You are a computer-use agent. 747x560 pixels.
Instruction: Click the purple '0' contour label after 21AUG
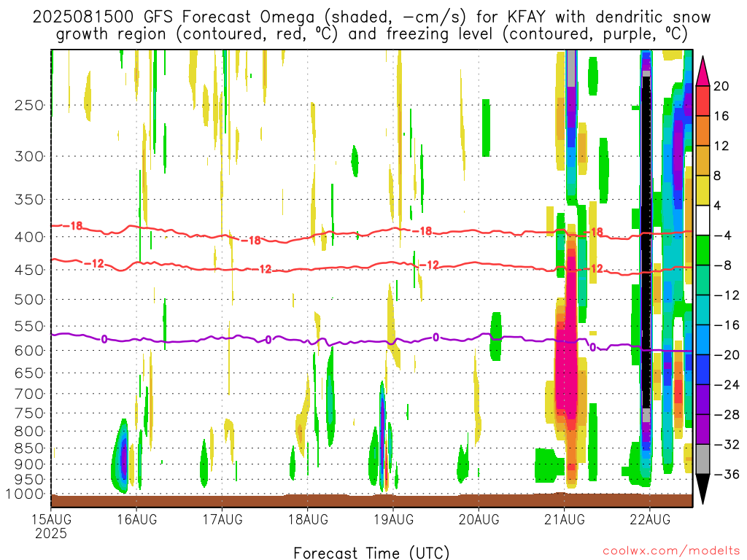coord(592,348)
